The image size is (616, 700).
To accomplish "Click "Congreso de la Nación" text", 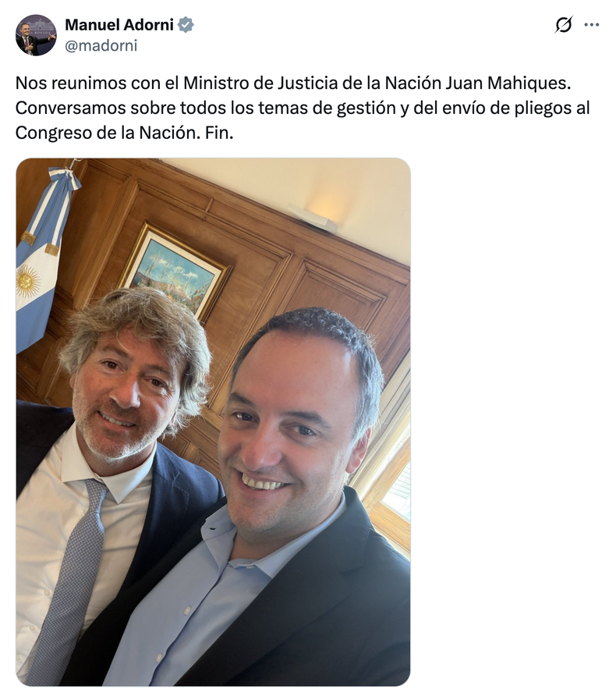I will 108,133.
